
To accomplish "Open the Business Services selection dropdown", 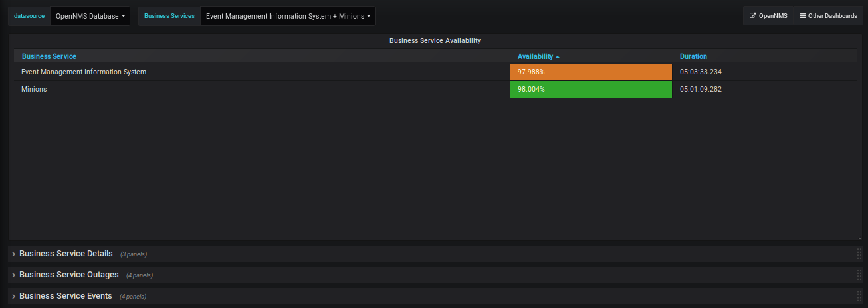I will pos(288,16).
